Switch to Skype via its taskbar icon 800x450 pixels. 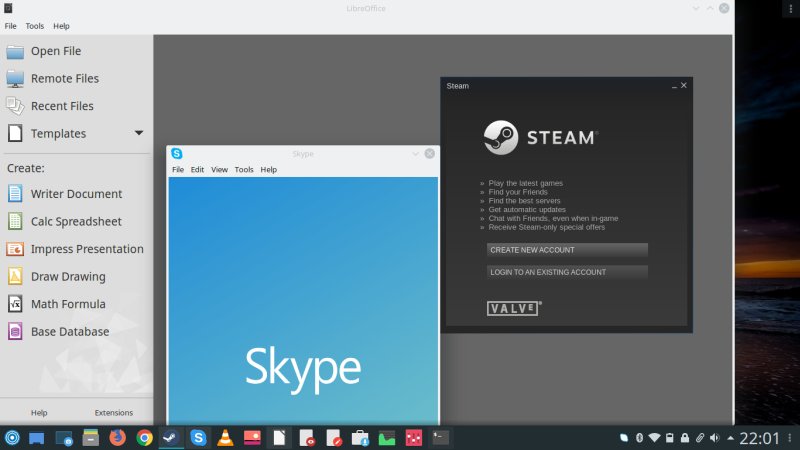199,437
